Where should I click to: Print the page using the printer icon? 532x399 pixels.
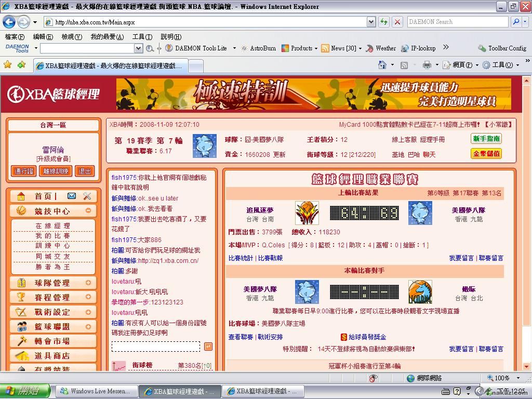tap(427, 65)
